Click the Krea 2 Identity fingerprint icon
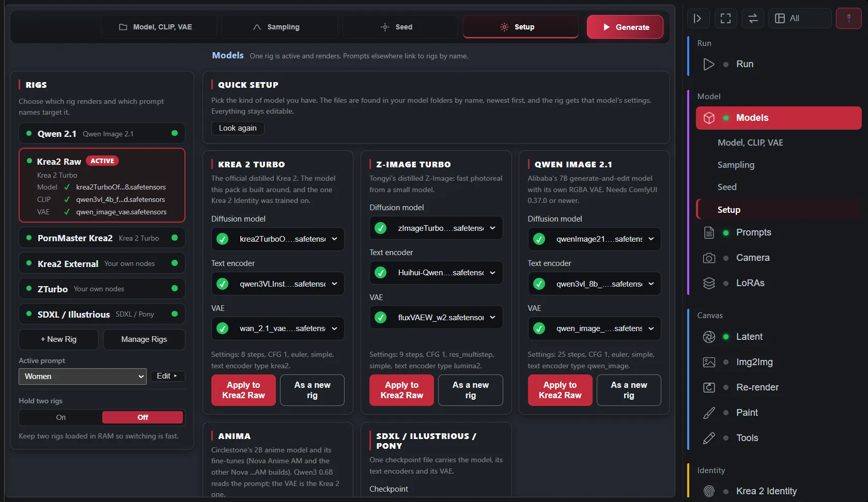Image resolution: width=868 pixels, height=502 pixels. 709,491
